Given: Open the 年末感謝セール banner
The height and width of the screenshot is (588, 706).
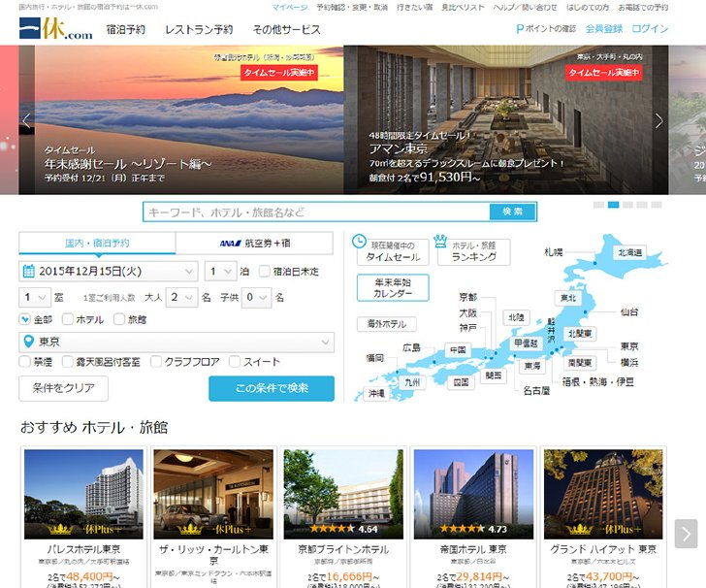Looking at the screenshot, I should pos(181,120).
